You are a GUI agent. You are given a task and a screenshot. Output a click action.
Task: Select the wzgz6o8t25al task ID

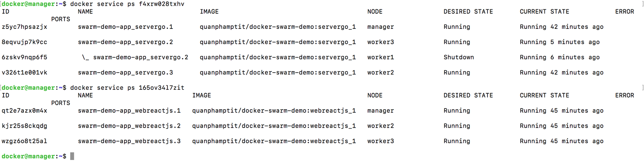[24, 141]
